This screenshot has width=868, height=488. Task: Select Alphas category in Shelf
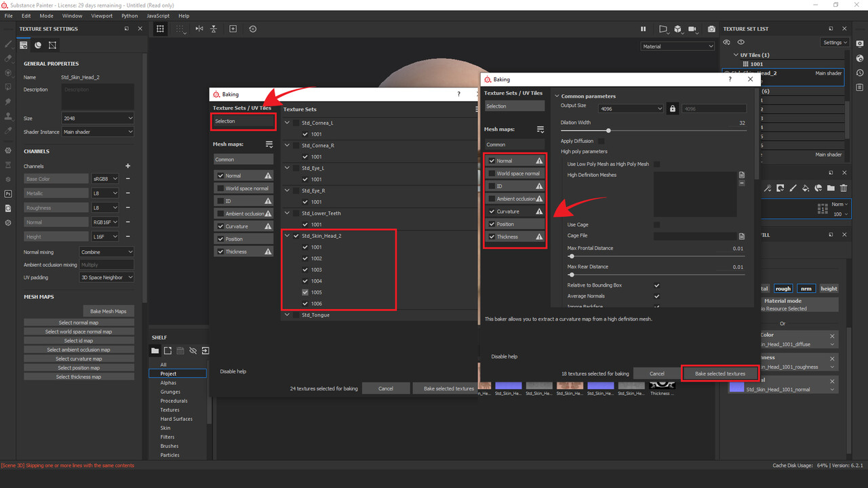click(x=168, y=383)
